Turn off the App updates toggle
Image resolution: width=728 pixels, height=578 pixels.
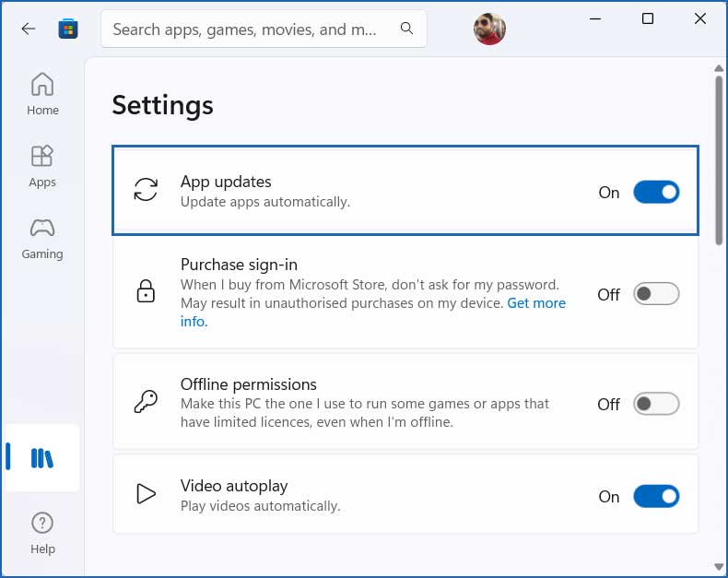pos(656,192)
